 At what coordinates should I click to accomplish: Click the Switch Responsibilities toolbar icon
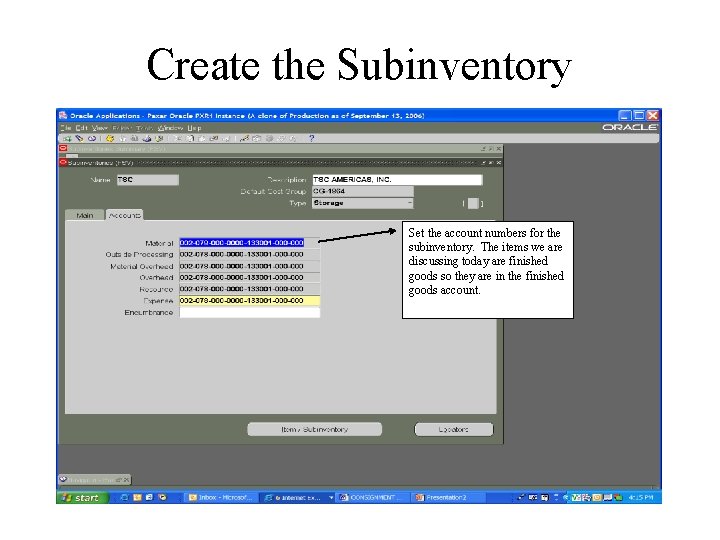pyautogui.click(x=134, y=138)
